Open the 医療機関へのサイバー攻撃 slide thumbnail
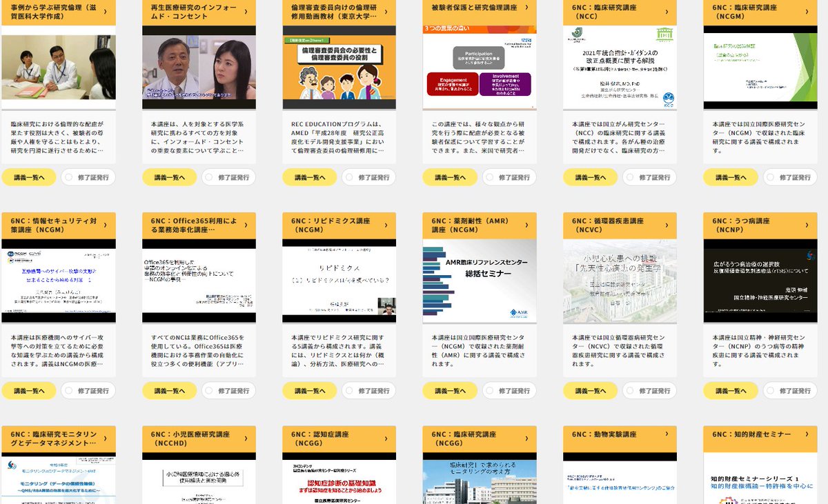Image resolution: width=828 pixels, height=504 pixels. tap(59, 282)
